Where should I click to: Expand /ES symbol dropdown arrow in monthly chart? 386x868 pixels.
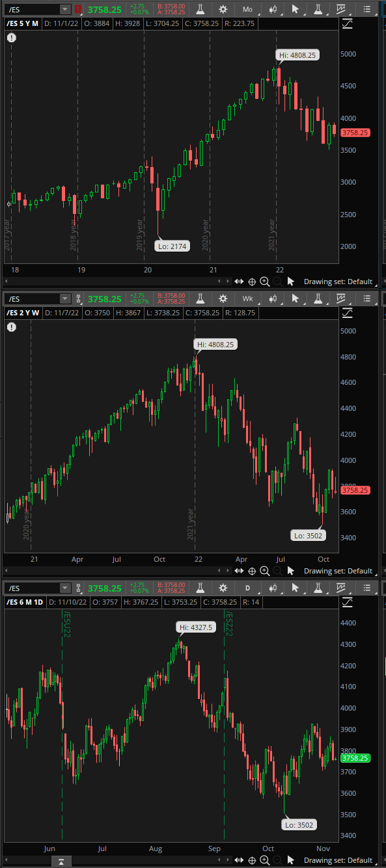[64, 9]
